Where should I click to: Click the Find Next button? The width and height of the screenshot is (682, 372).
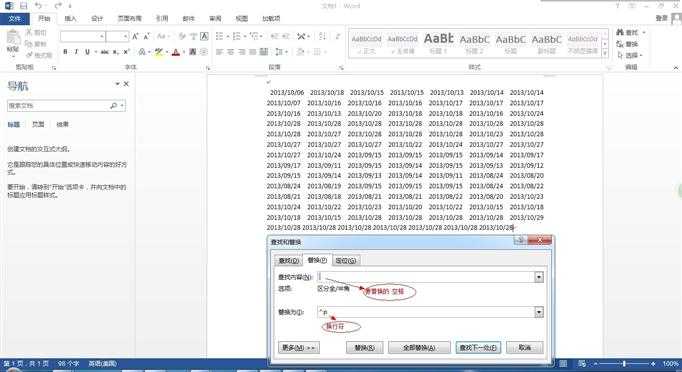point(478,347)
